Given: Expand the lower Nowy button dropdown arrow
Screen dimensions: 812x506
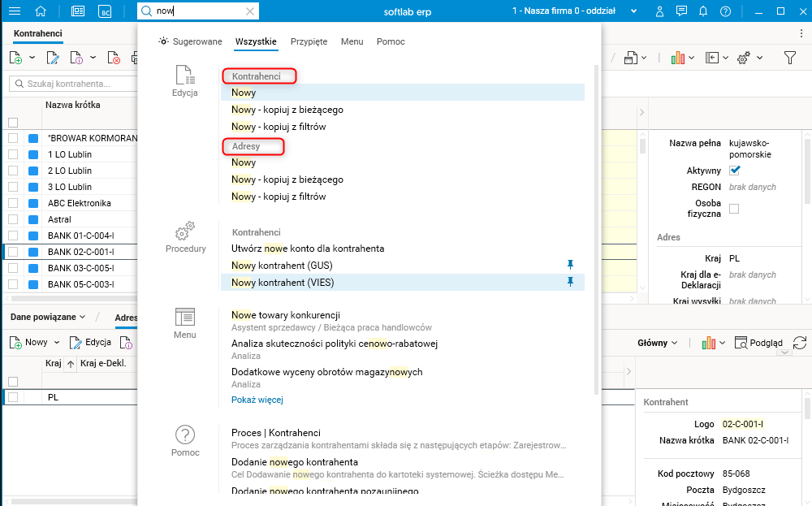Looking at the screenshot, I should point(57,342).
